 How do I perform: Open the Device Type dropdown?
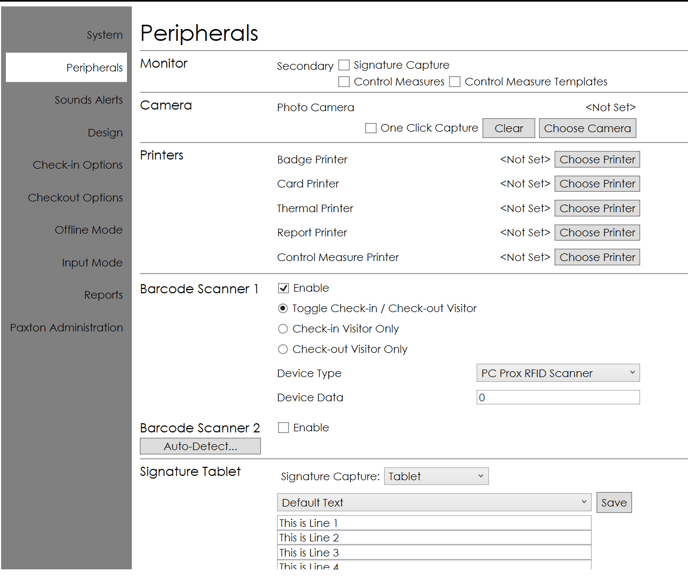click(x=558, y=373)
